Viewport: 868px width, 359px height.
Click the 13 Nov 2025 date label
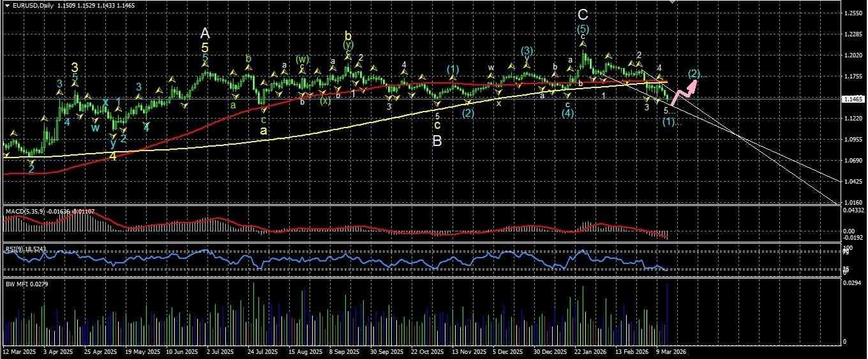coord(468,351)
